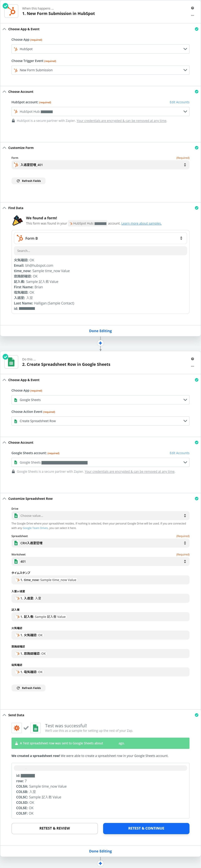Viewport: 201px width, 868px height.
Task: Open the three-dot menu in step 1 header
Action: click(192, 16)
